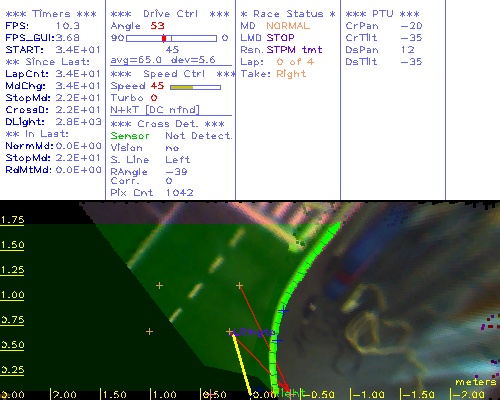Click the green Sensor label in Cross Det.
The height and width of the screenshot is (400, 500).
pos(130,136)
